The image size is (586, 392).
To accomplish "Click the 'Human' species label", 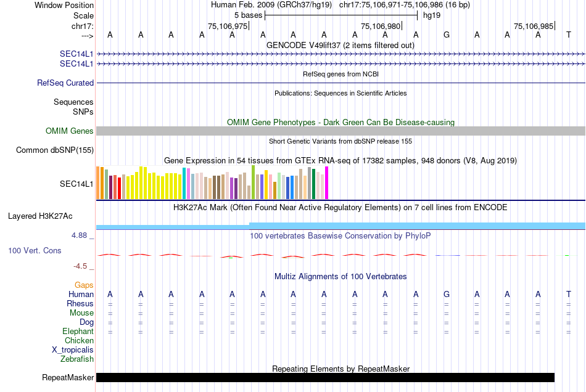I will (x=81, y=294).
